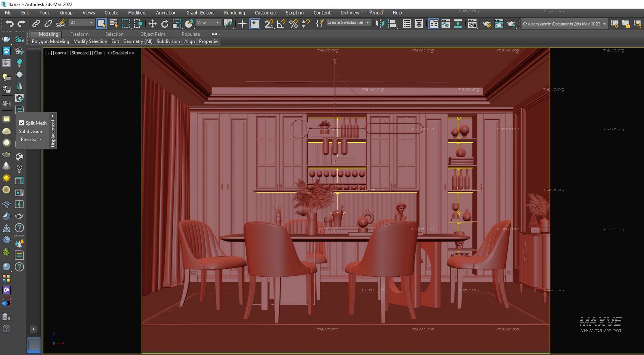
Task: Toggle the Percent Snap button
Action: (293, 23)
